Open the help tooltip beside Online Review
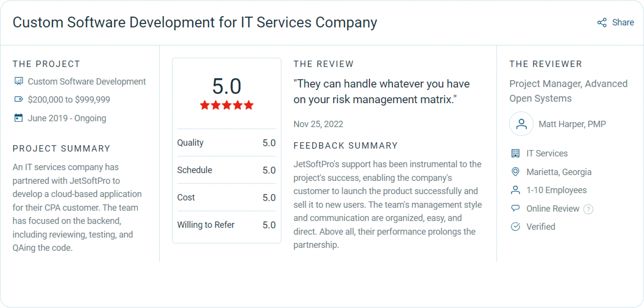This screenshot has width=644, height=308. click(x=588, y=209)
